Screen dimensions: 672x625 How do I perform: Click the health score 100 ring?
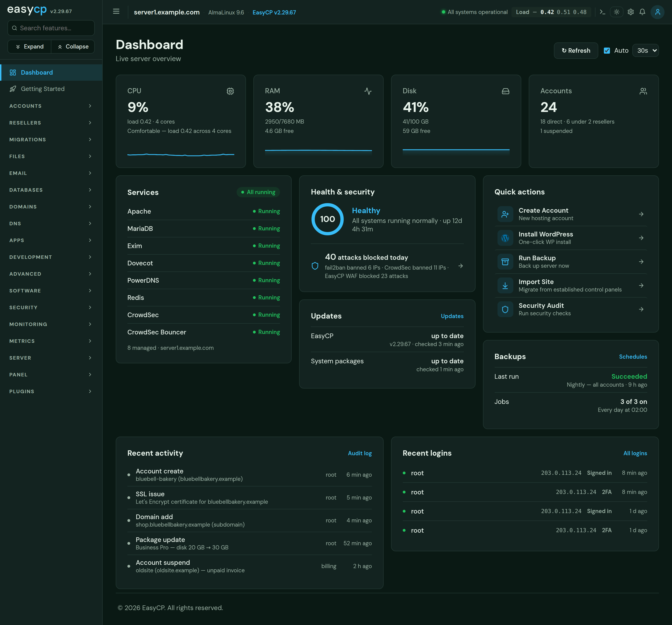click(x=327, y=219)
